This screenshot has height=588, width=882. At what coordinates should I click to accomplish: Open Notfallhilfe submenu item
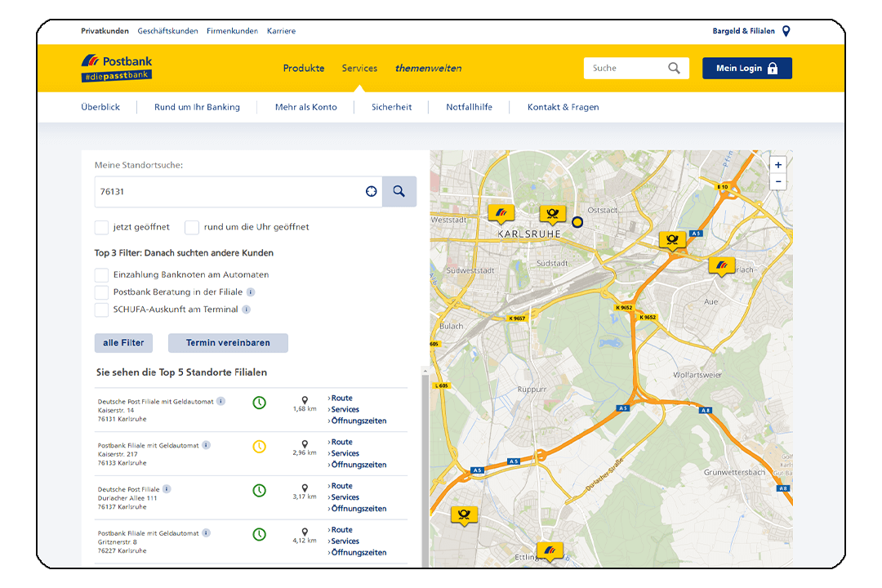tap(469, 107)
